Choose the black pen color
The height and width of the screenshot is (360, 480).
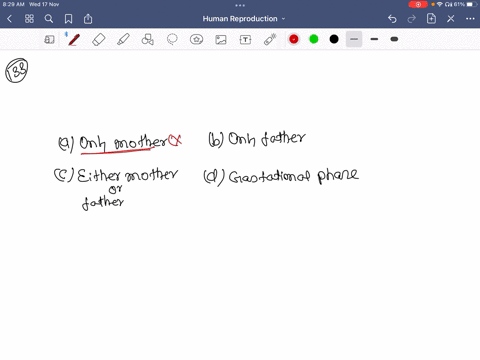tap(334, 39)
